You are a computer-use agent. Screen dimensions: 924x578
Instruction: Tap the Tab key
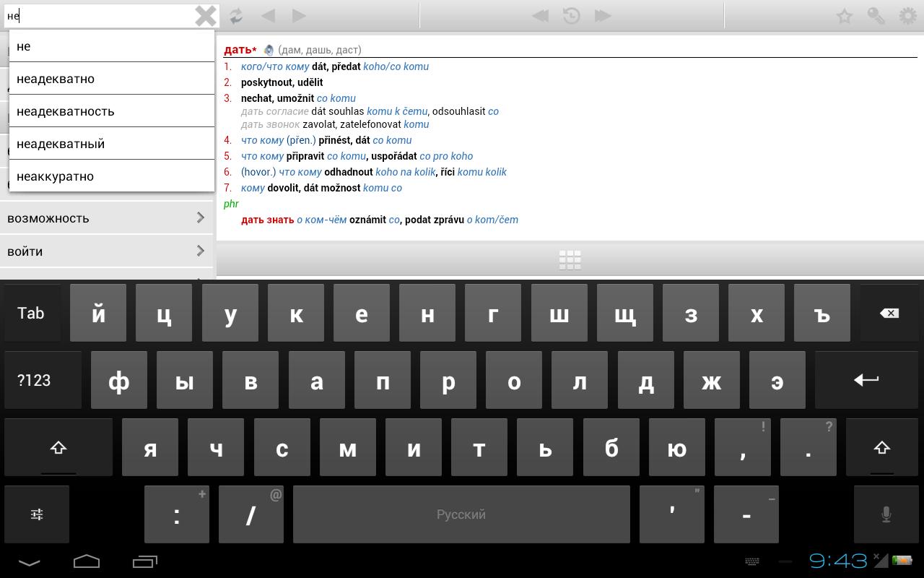pos(31,313)
